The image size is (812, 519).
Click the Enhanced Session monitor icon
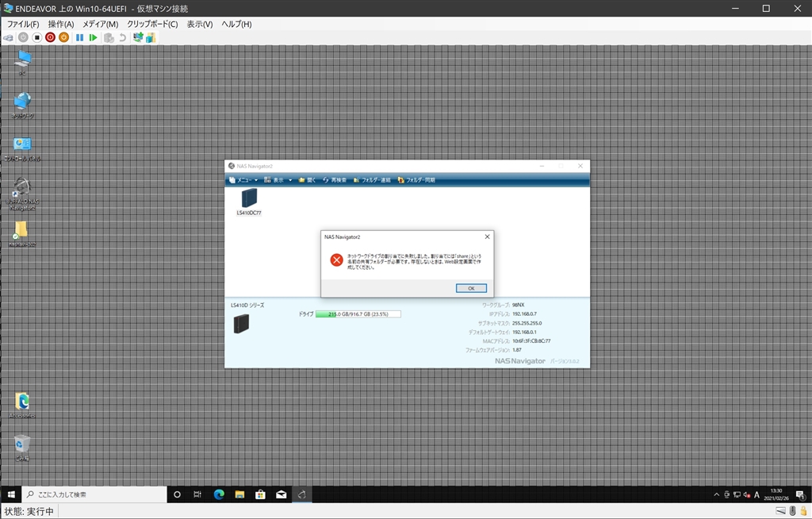138,37
